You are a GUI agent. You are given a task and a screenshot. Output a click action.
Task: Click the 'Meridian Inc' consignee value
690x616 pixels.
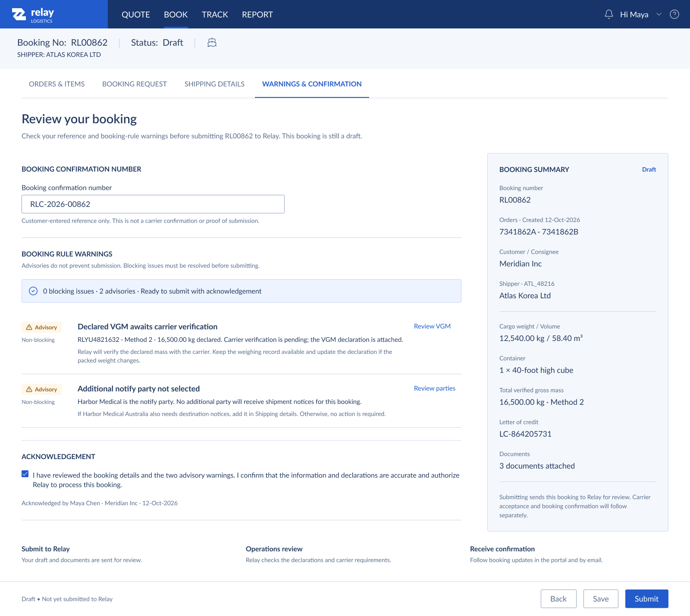tap(521, 264)
